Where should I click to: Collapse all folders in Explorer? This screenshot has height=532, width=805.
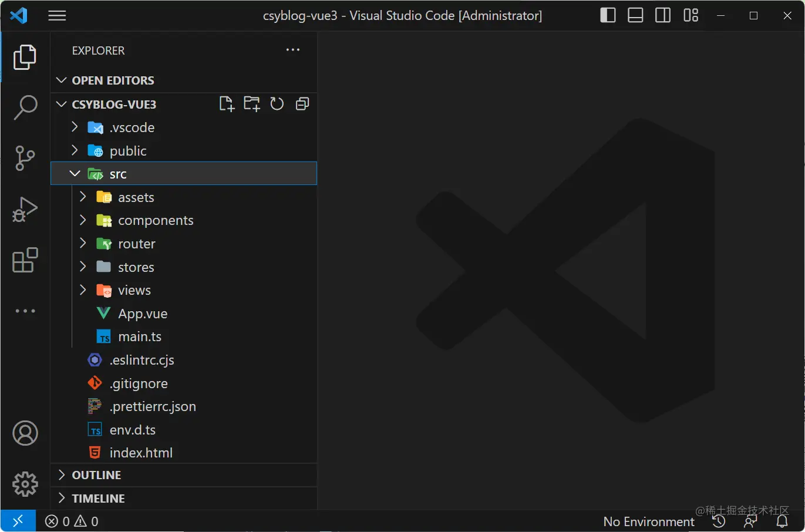click(302, 104)
